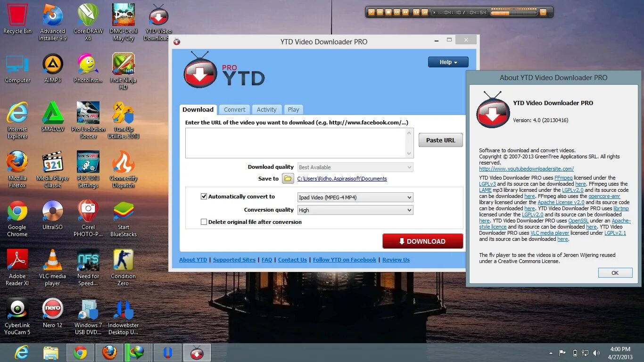This screenshot has width=644, height=362.
Task: Click the Pause button on AIMP widget
Action: point(380,12)
